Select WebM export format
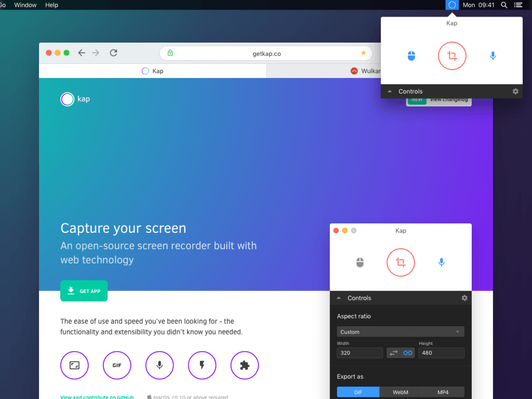The width and height of the screenshot is (532, 399). 401,392
